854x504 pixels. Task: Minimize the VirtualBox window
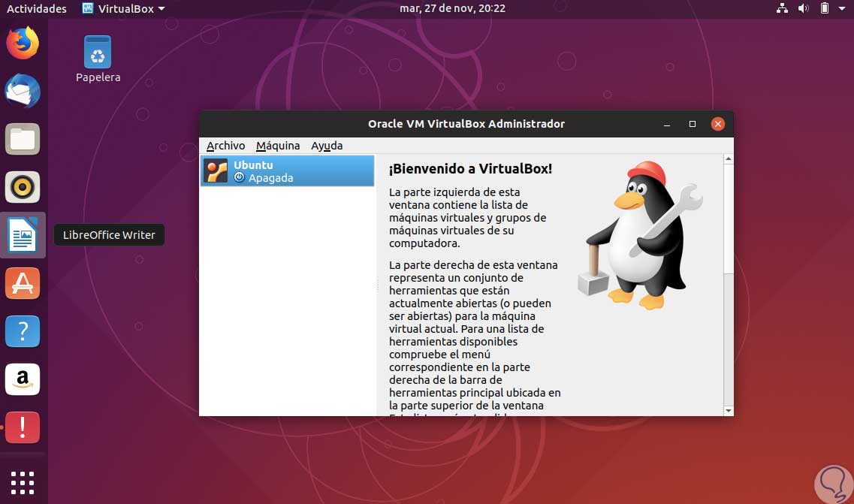(667, 124)
